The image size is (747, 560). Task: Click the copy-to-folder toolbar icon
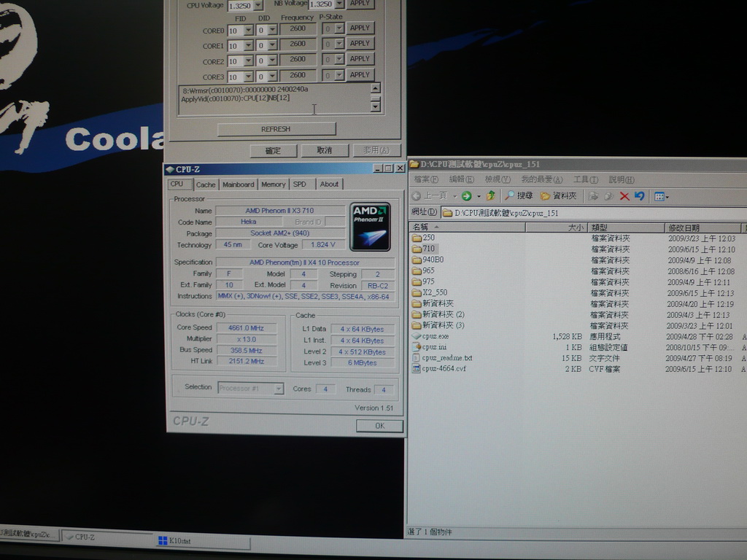point(609,196)
